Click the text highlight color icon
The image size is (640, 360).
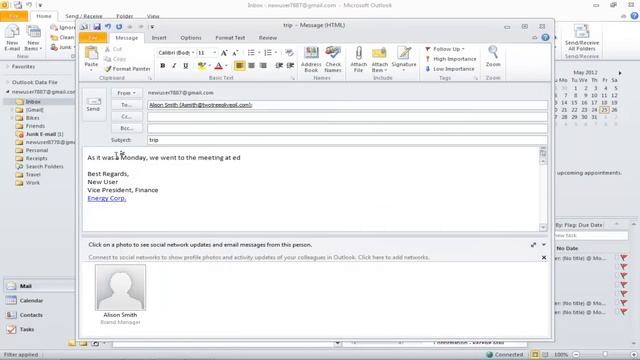coord(202,66)
